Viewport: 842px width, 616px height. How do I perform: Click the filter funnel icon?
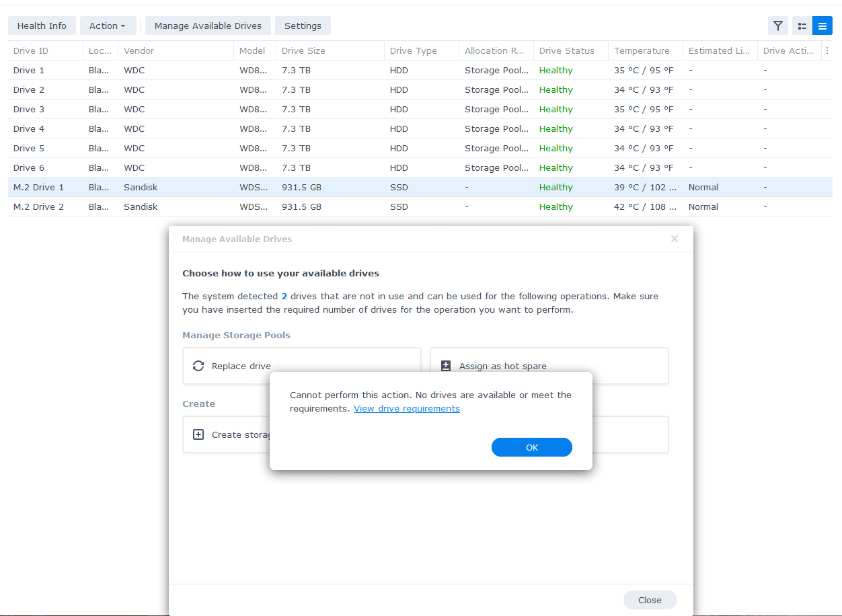coord(778,26)
